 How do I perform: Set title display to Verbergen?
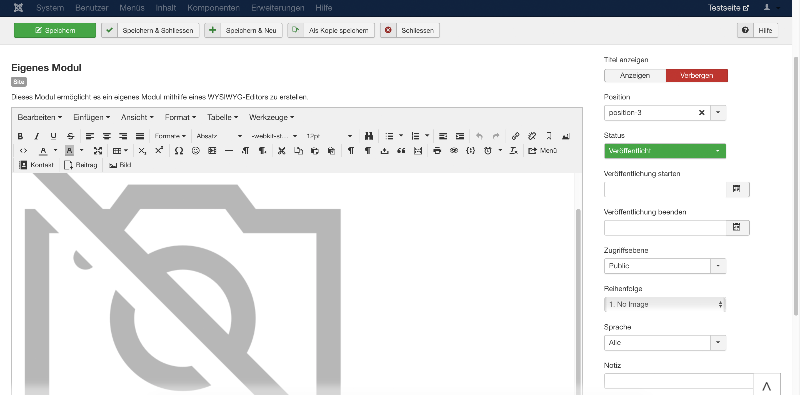(x=696, y=76)
